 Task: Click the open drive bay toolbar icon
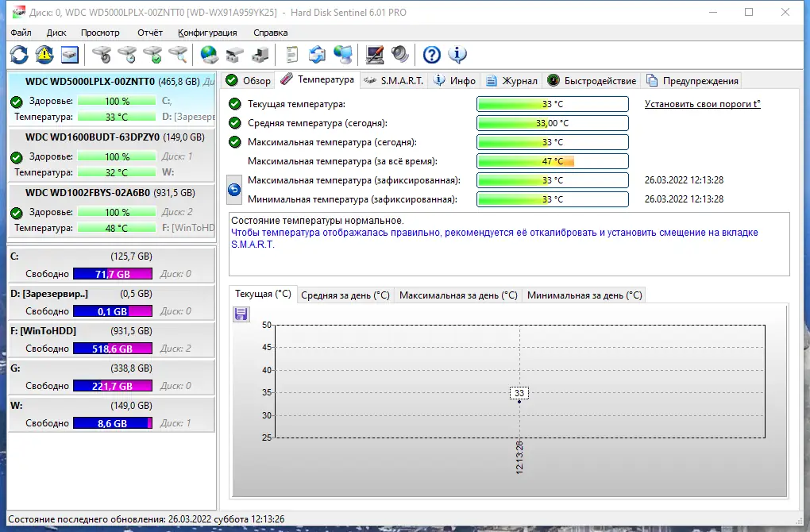pos(234,54)
